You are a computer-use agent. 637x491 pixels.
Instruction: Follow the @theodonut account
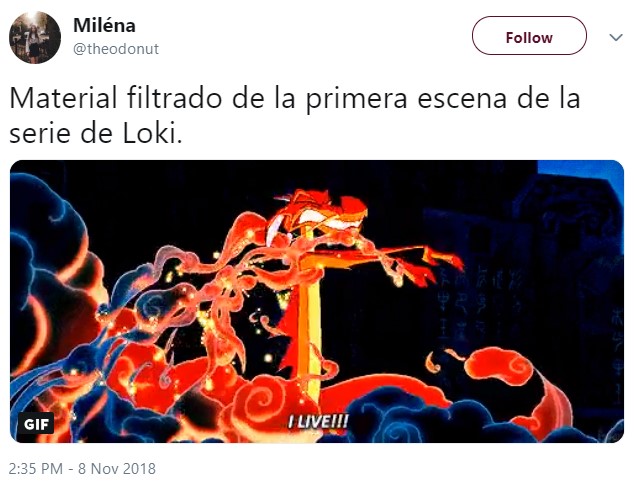click(x=529, y=36)
